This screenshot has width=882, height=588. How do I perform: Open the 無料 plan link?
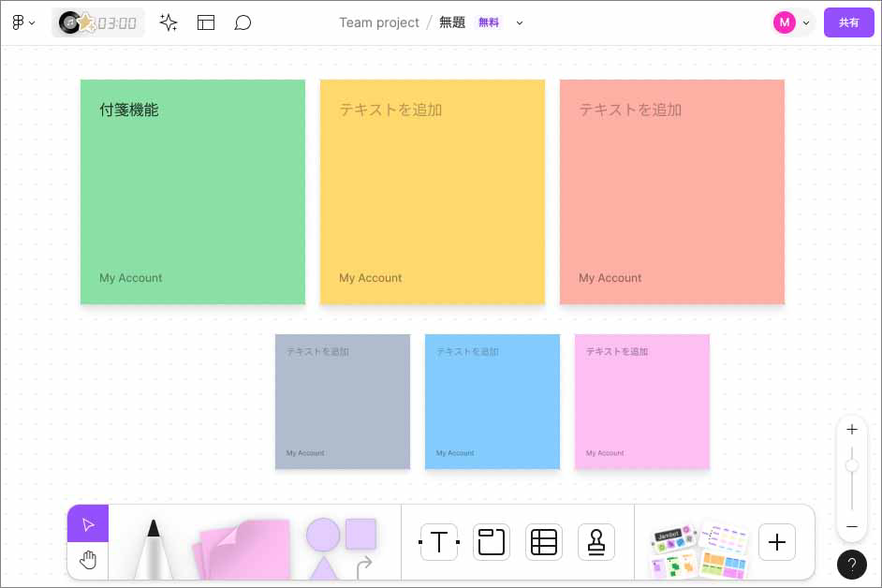[x=489, y=22]
